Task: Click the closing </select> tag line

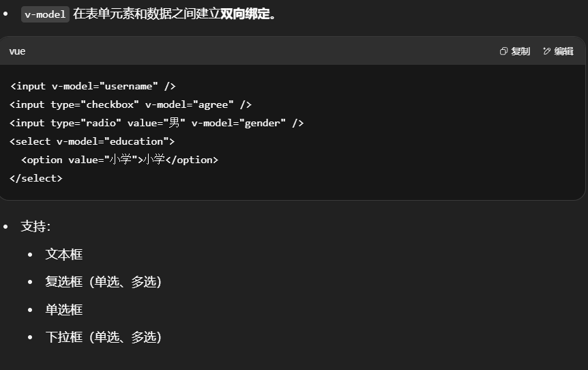Action: tap(36, 178)
